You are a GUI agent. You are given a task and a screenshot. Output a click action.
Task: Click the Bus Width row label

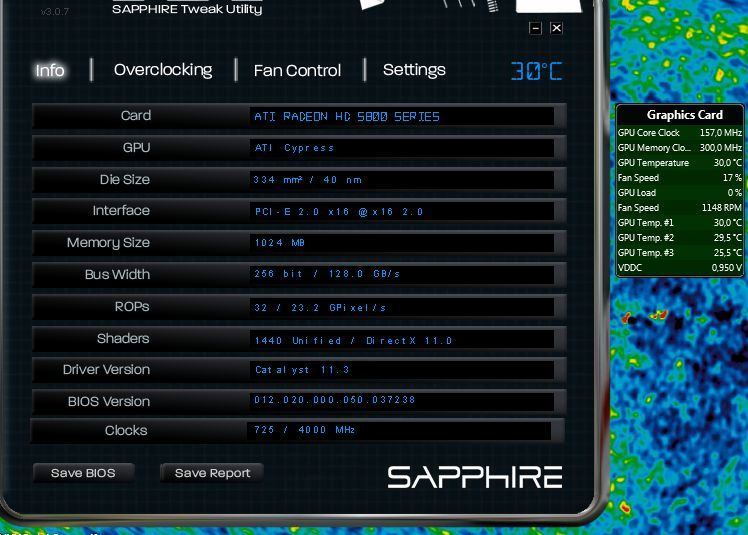[x=117, y=274]
